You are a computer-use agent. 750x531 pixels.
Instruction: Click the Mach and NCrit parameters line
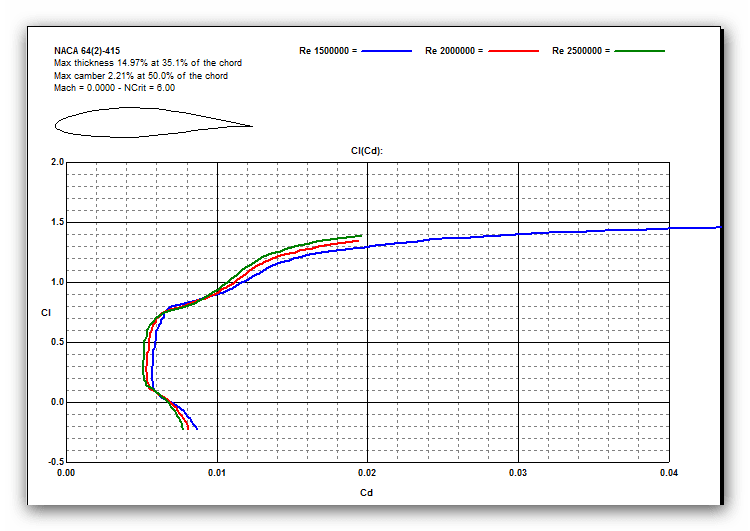114,88
